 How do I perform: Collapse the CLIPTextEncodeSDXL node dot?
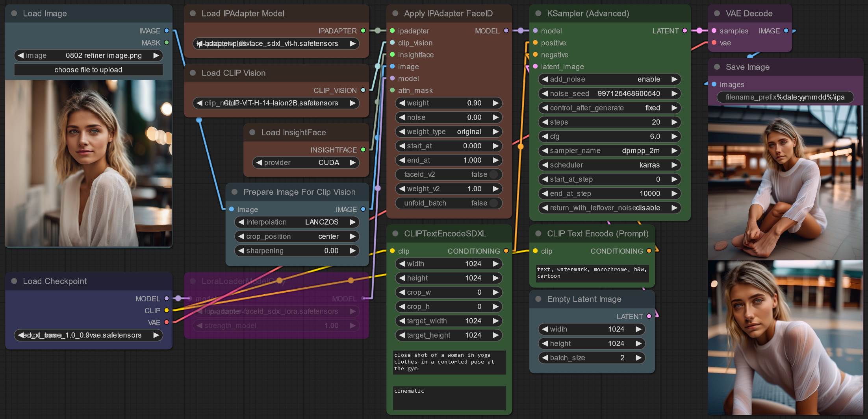pos(395,234)
